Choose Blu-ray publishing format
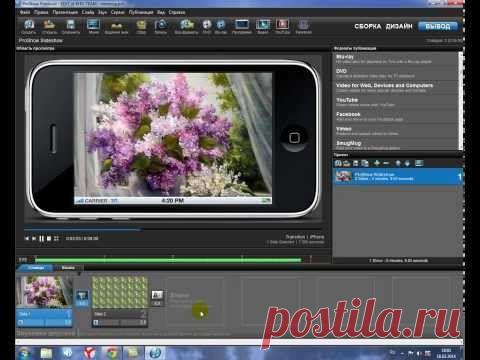The image size is (480, 360). (x=397, y=59)
